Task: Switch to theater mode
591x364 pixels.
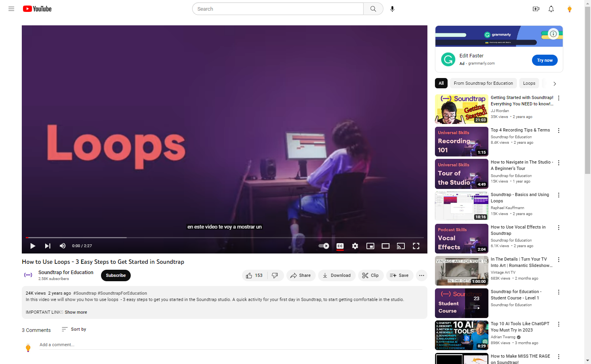Action: (x=385, y=246)
